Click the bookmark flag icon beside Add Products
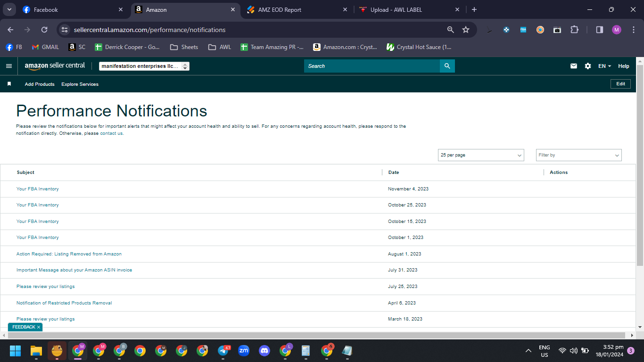 [x=9, y=84]
